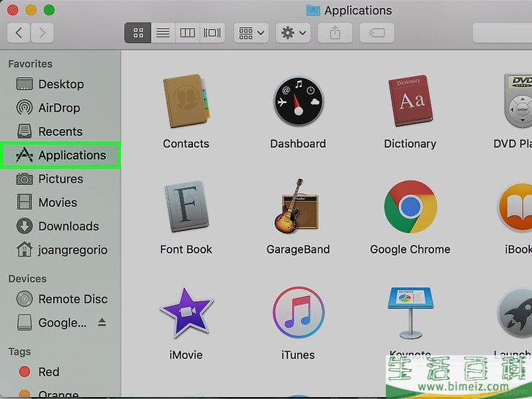Click in the Finder search field
This screenshot has width=532, height=399.
click(x=502, y=33)
